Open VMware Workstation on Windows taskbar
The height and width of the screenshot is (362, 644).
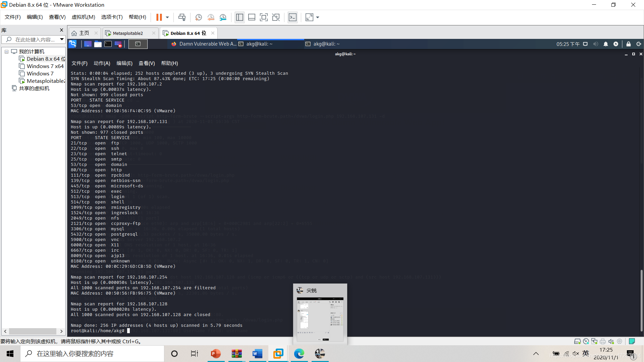coord(278,354)
